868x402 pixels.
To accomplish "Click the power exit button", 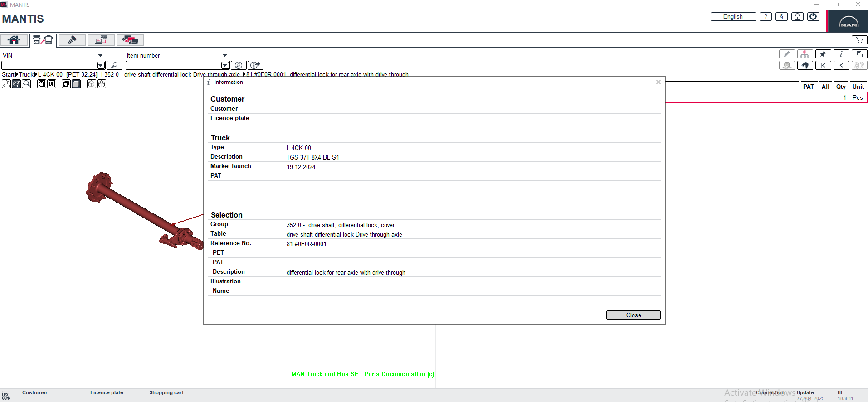I will click(x=813, y=17).
